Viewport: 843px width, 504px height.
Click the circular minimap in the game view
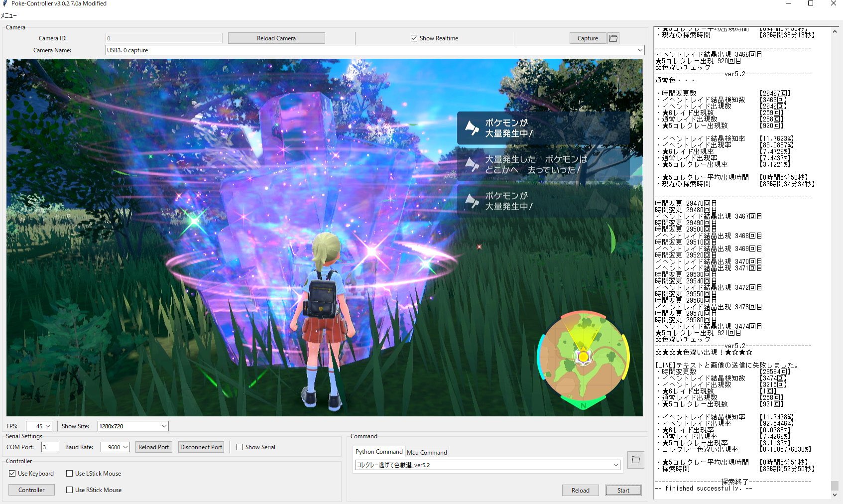583,357
